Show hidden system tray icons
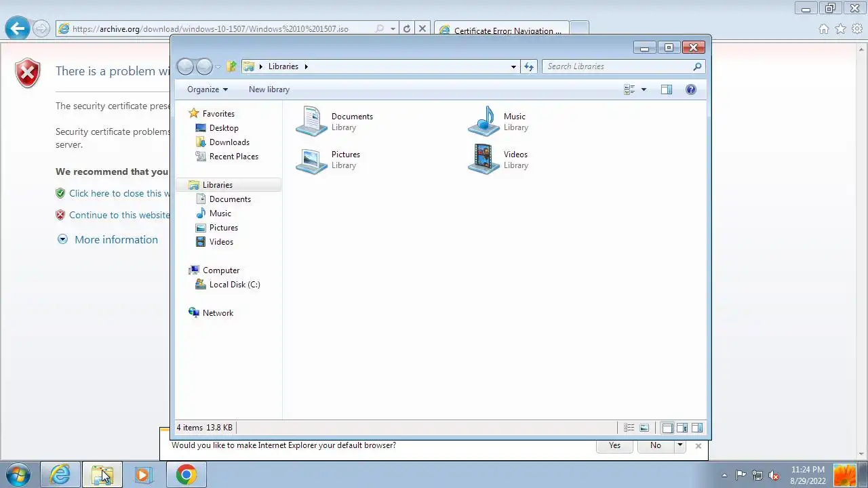The image size is (868, 488). coord(724,475)
